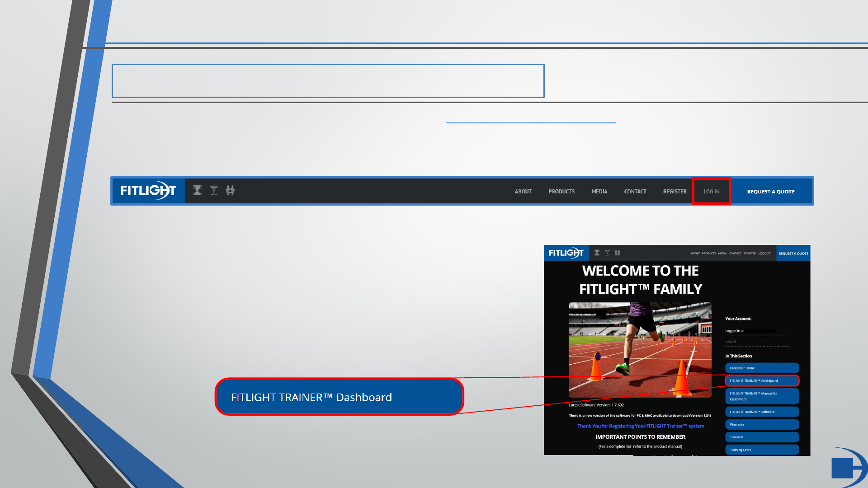Click the trophy icon in small screenshot header

click(x=597, y=253)
